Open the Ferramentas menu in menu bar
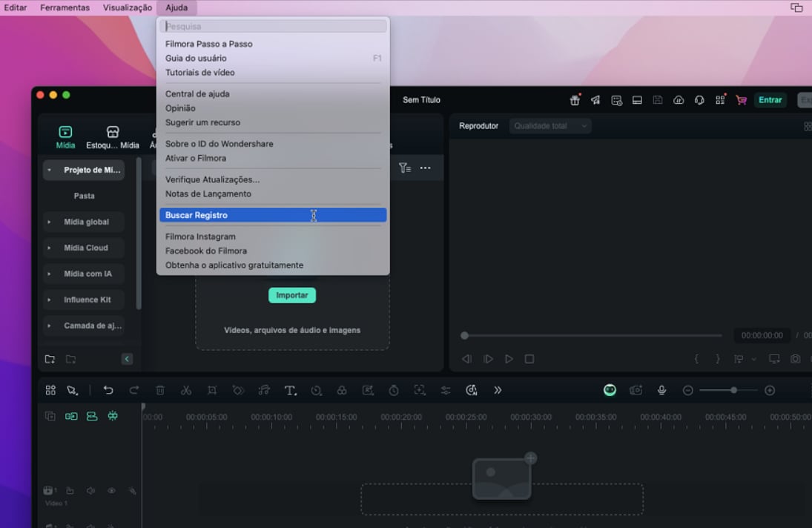Viewport: 812px width, 528px height. pos(65,7)
